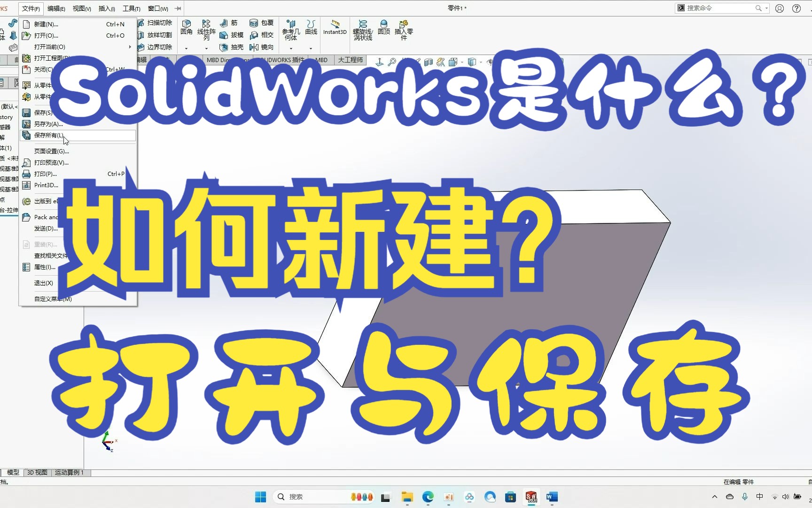Click the SolidWorks 2021 taskbar icon
The height and width of the screenshot is (508, 812).
point(531,497)
